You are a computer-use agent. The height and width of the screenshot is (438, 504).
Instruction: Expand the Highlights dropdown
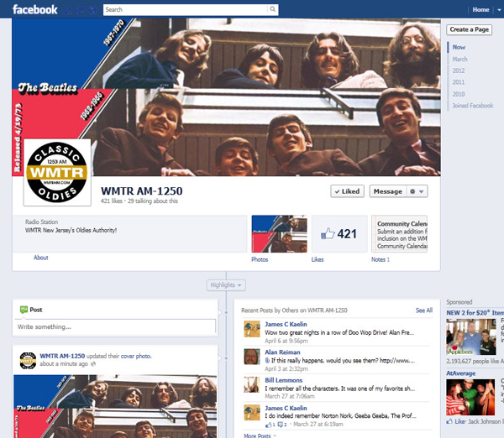point(226,285)
